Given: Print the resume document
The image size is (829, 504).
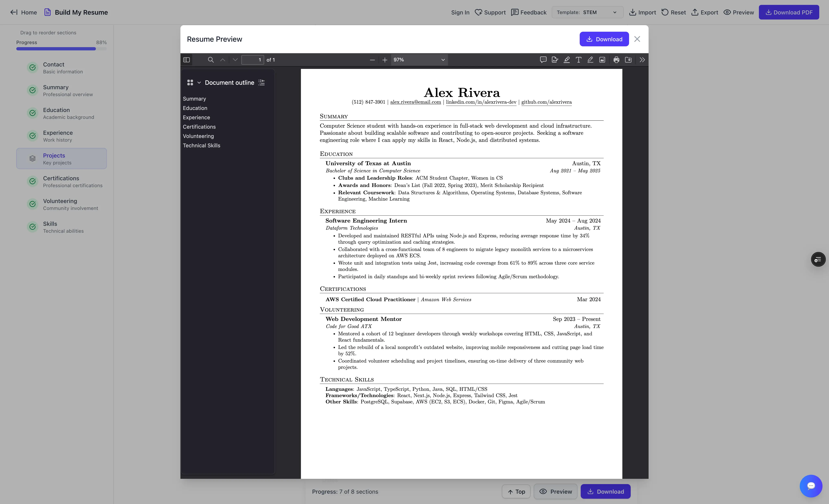Looking at the screenshot, I should point(616,60).
